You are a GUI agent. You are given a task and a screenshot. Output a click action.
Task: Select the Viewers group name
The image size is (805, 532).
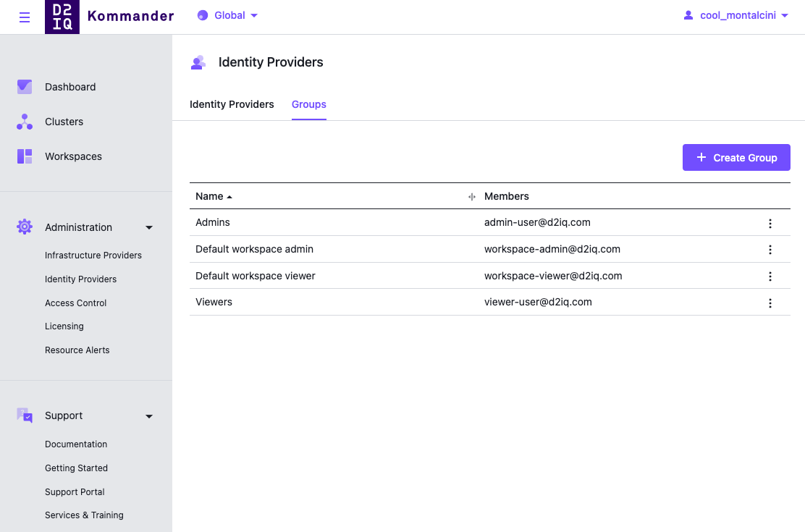point(214,302)
